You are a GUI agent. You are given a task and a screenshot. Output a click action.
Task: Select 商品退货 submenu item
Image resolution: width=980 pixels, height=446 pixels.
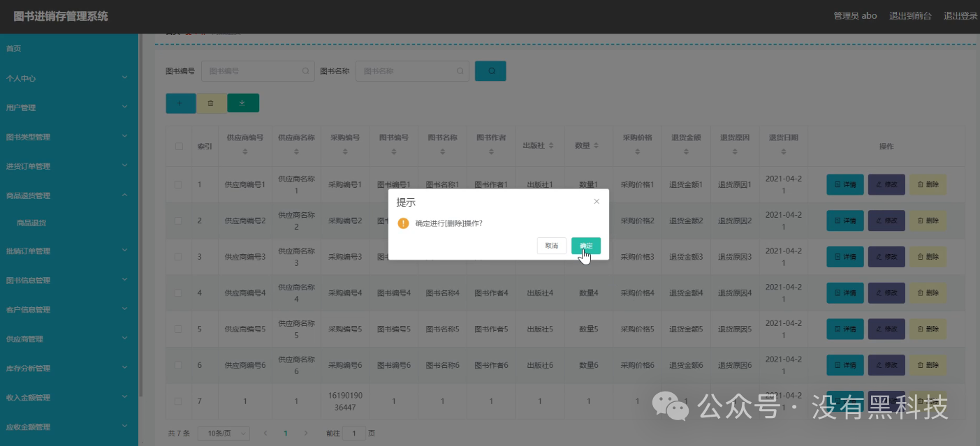69,223
